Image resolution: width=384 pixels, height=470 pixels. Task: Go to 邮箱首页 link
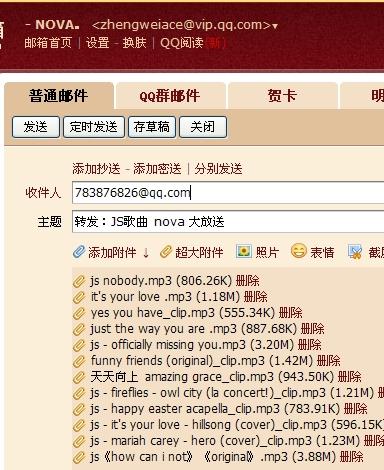48,43
